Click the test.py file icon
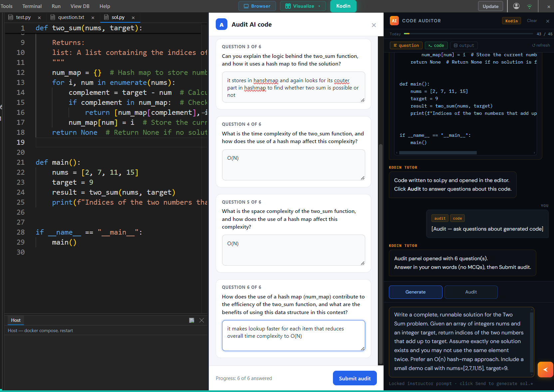The width and height of the screenshot is (554, 392). click(x=11, y=17)
